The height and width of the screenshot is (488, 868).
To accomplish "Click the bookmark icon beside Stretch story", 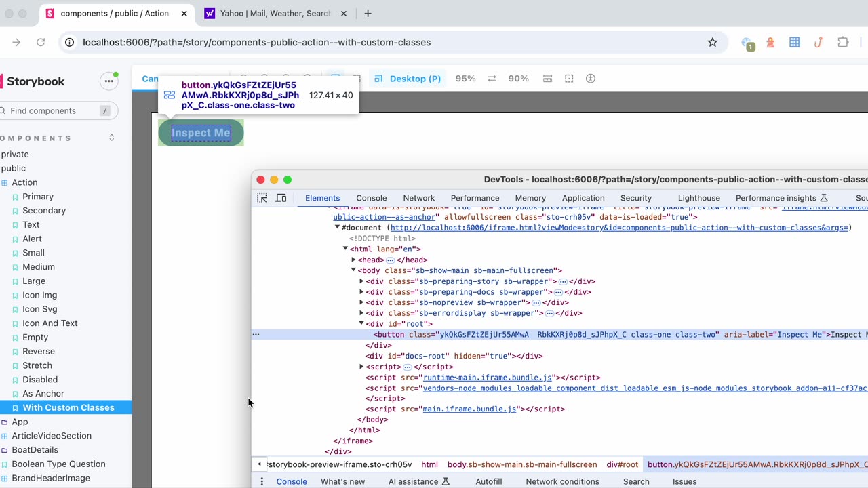I will click(16, 365).
